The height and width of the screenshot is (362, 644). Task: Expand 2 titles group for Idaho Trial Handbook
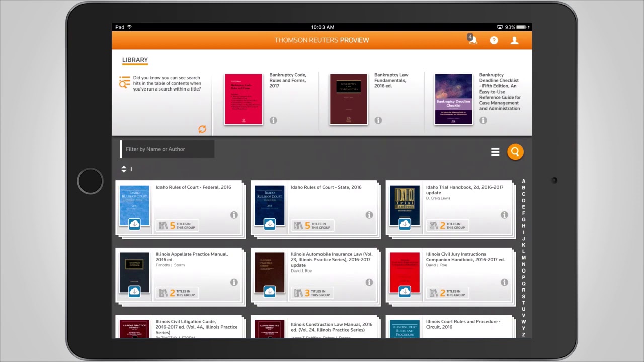tap(447, 226)
